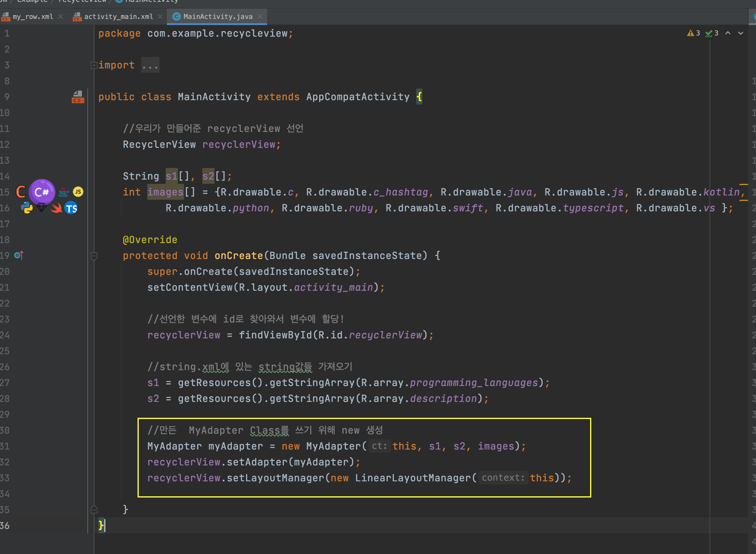Go to next highlighted problem arrow
This screenshot has width=756, height=554.
tap(740, 33)
